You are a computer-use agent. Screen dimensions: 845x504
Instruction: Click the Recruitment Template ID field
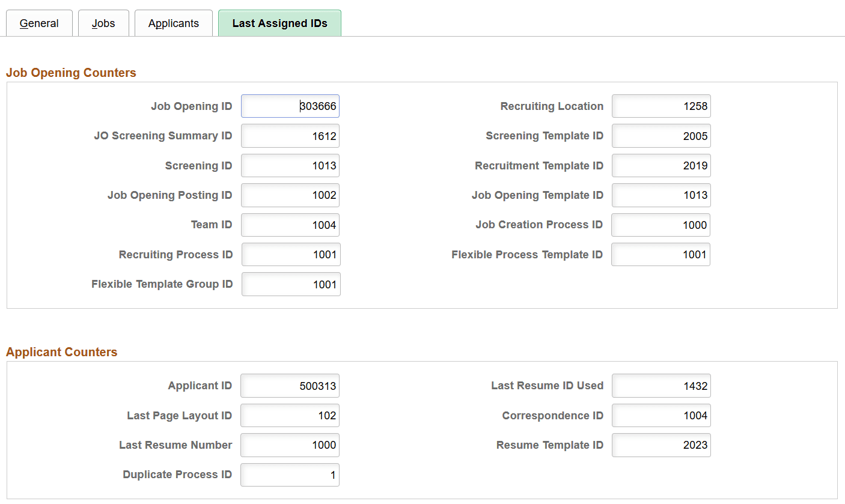pyautogui.click(x=661, y=166)
